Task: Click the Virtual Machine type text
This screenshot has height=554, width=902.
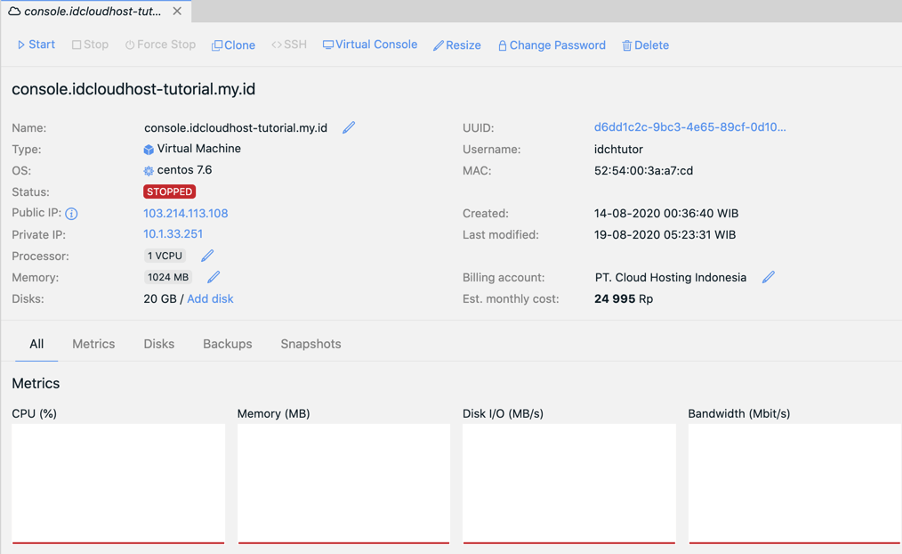Action: point(199,148)
